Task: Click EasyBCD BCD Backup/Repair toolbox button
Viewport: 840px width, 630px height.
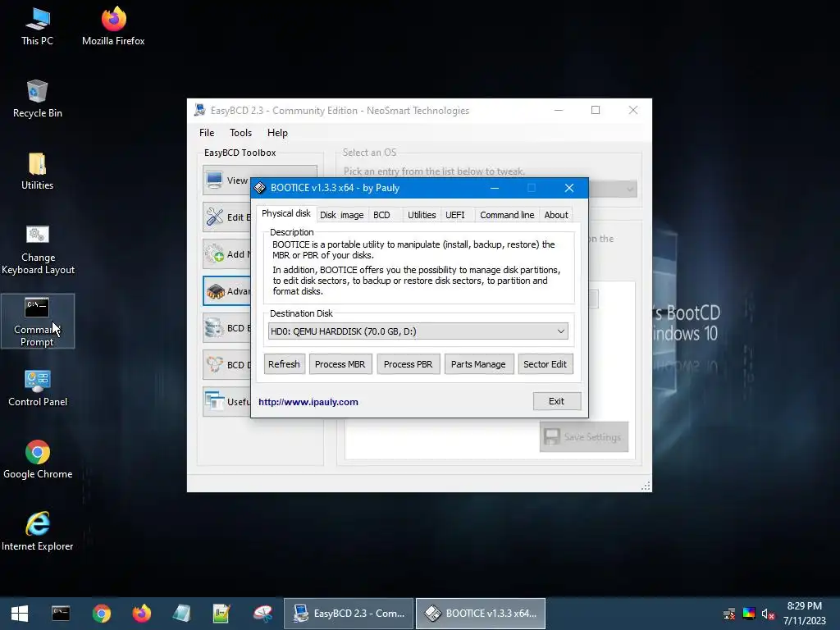Action: pyautogui.click(x=226, y=328)
